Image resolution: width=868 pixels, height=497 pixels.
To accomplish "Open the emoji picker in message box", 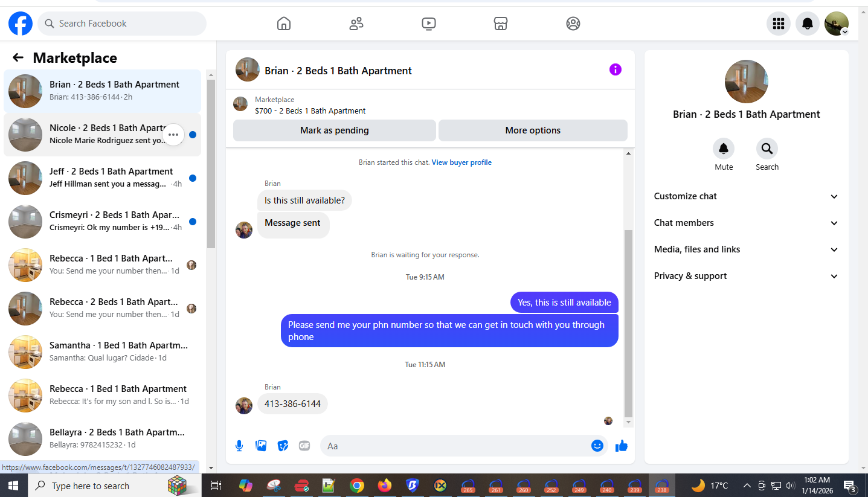I will (x=597, y=446).
